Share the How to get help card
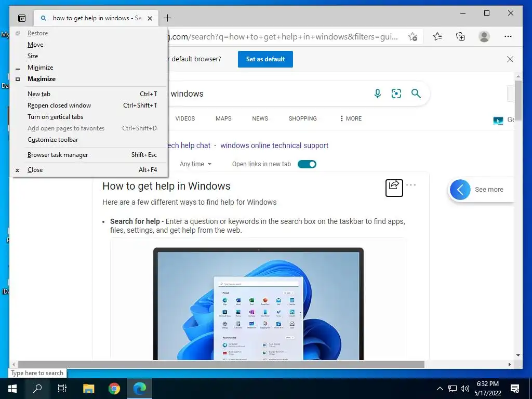This screenshot has width=532, height=399. pyautogui.click(x=394, y=188)
